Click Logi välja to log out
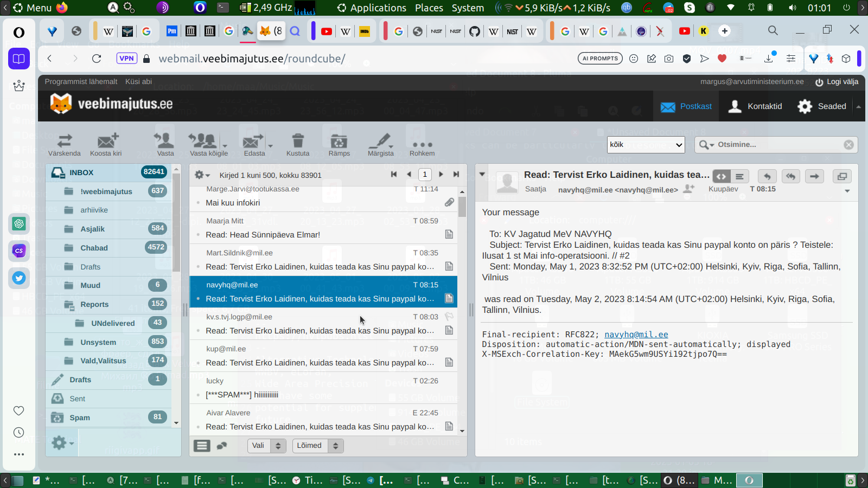This screenshot has width=868, height=488. [837, 82]
